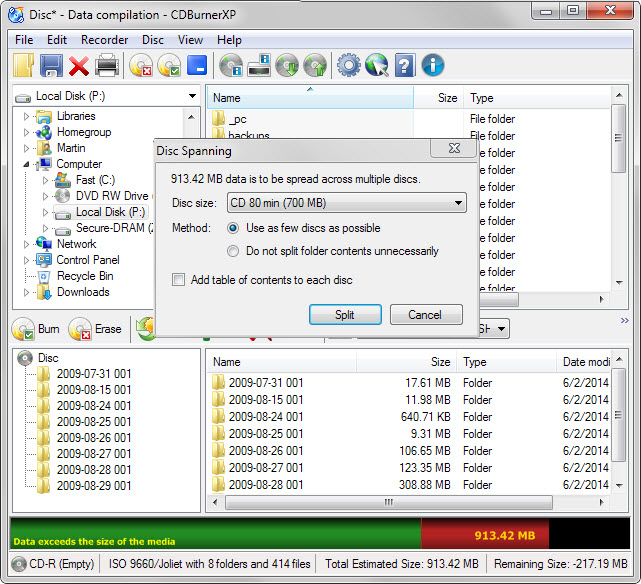The image size is (641, 584).
Task: Expand the Martin tree node
Action: pyautogui.click(x=27, y=148)
